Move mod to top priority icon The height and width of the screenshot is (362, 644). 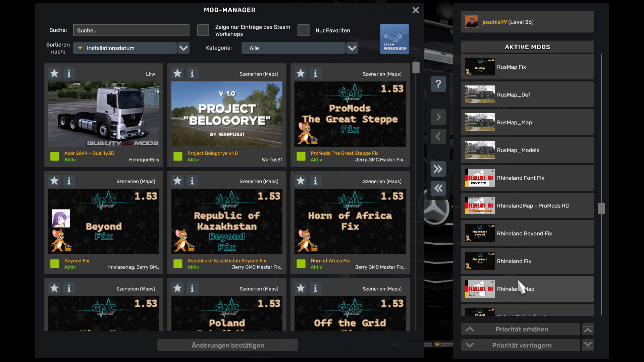point(588,329)
